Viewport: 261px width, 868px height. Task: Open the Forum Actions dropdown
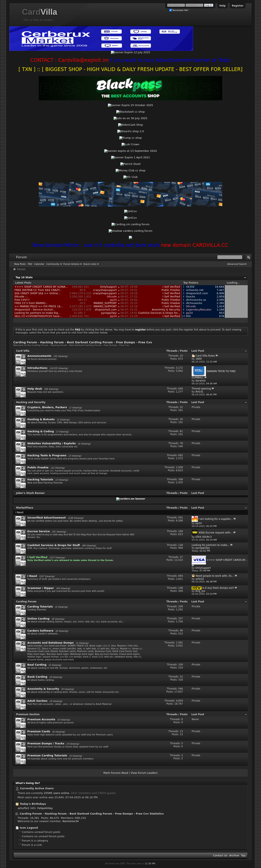tap(72, 264)
